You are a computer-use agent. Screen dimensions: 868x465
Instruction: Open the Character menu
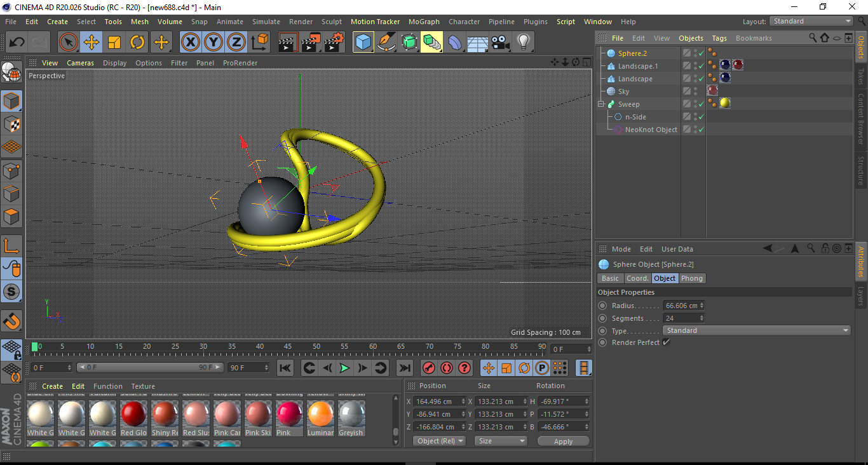(x=464, y=22)
